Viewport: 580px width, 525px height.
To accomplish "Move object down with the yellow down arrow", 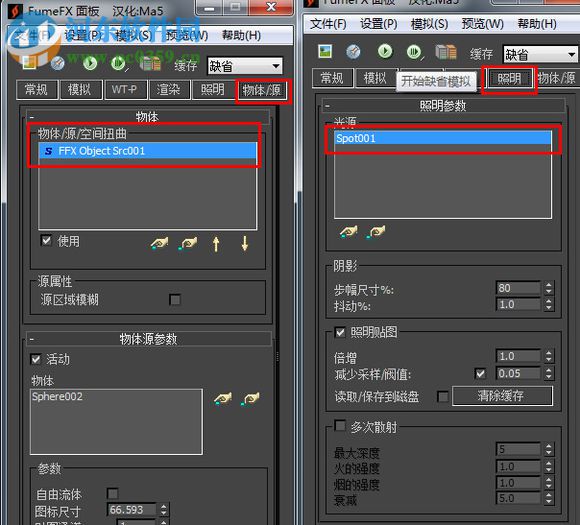I will coord(245,243).
